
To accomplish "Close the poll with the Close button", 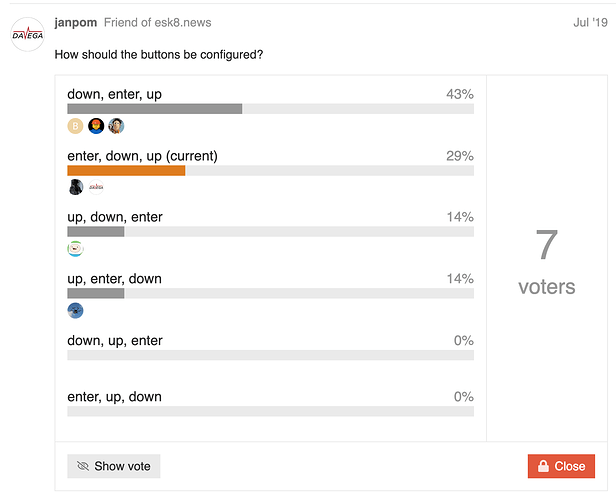I will (561, 466).
